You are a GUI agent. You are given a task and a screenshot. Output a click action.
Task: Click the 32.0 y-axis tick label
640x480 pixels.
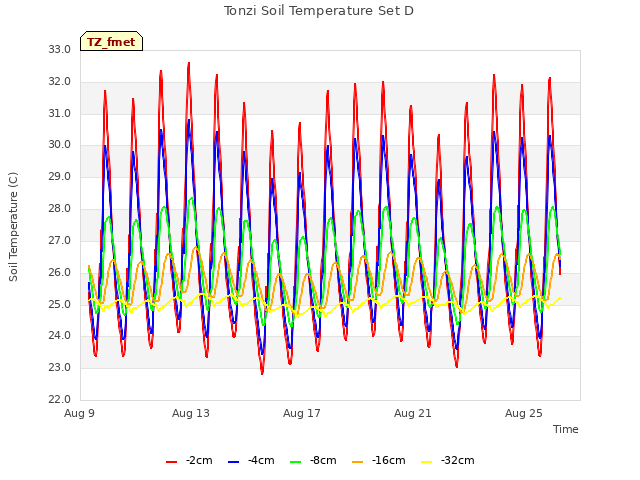(60, 81)
